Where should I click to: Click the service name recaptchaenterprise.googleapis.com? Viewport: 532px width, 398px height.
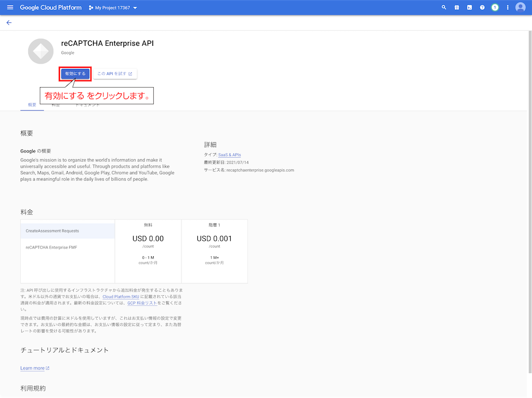click(260, 170)
